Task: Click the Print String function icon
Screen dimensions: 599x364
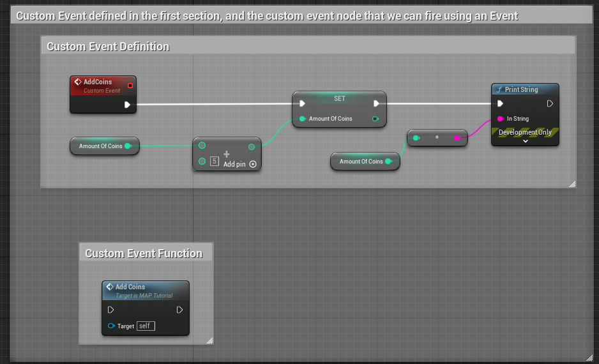Action: [499, 90]
